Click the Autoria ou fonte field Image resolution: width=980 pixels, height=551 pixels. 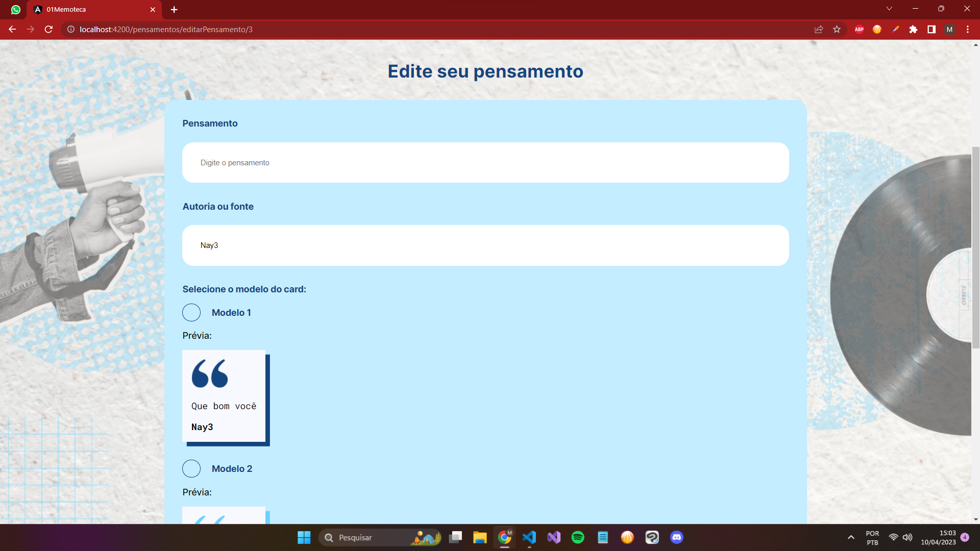485,245
